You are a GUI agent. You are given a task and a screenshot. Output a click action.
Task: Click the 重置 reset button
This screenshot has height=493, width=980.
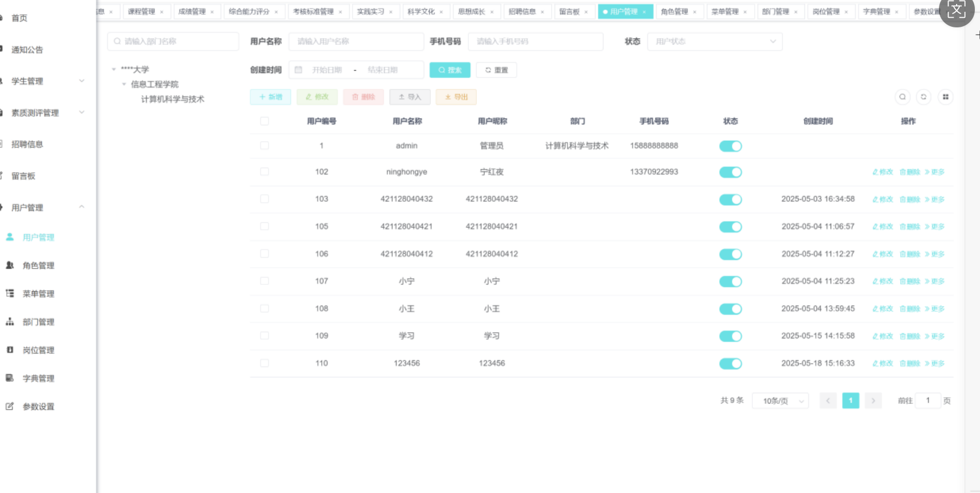pyautogui.click(x=496, y=70)
